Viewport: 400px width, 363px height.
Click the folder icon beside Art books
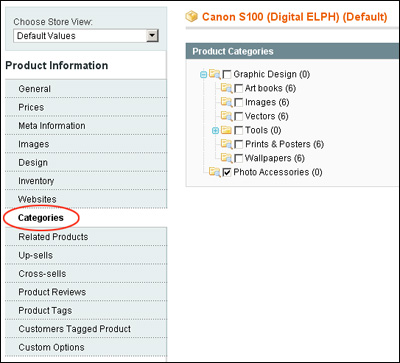[226, 88]
